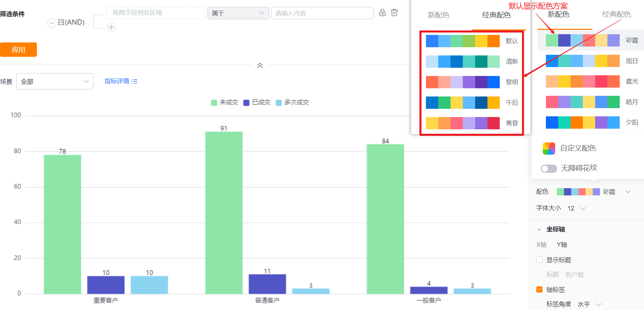Choose the 午后 classic color scheme
The image size is (644, 310).
click(x=472, y=103)
